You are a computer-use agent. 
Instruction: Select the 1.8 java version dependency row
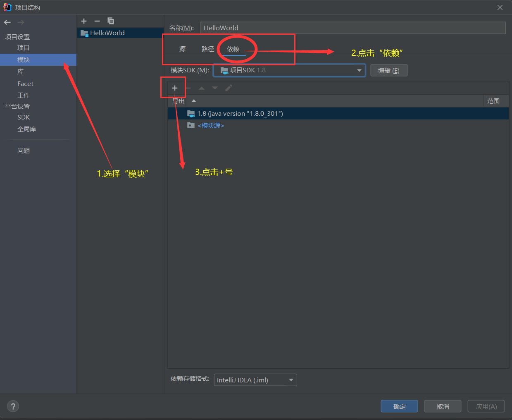point(338,114)
